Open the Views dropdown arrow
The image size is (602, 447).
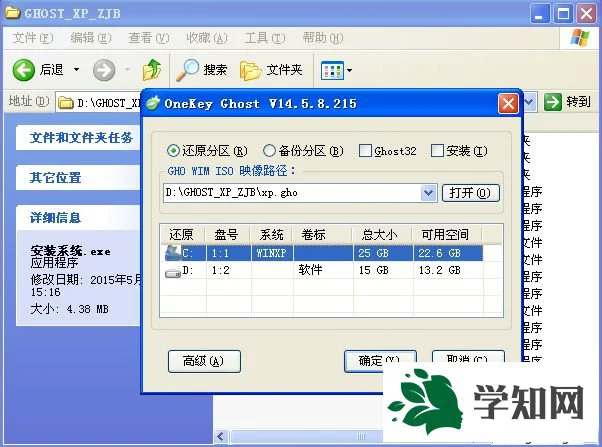(349, 70)
